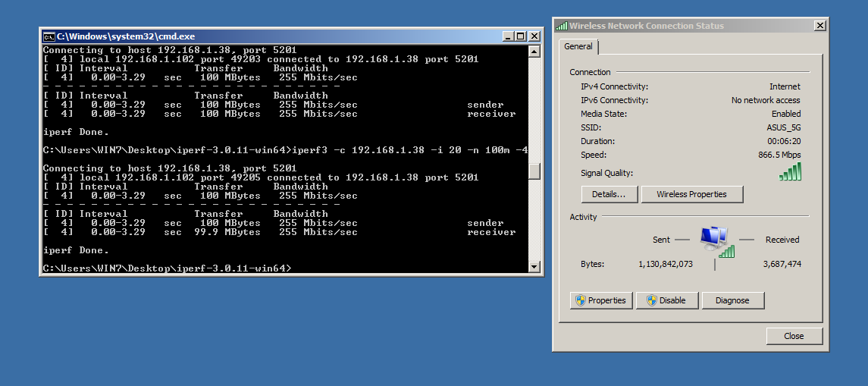Screen dimensions: 868x386
Task: Open the adapter Properties button
Action: click(x=601, y=300)
